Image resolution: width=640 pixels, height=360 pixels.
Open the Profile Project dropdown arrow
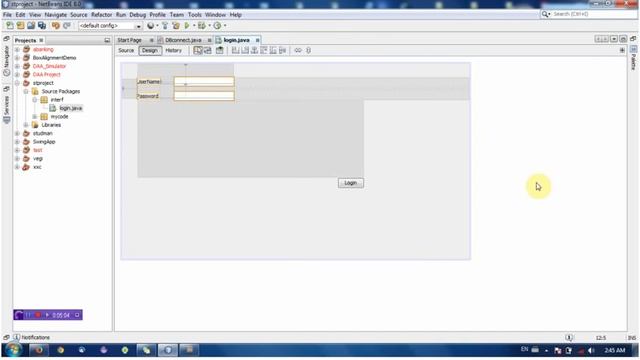tap(225, 25)
